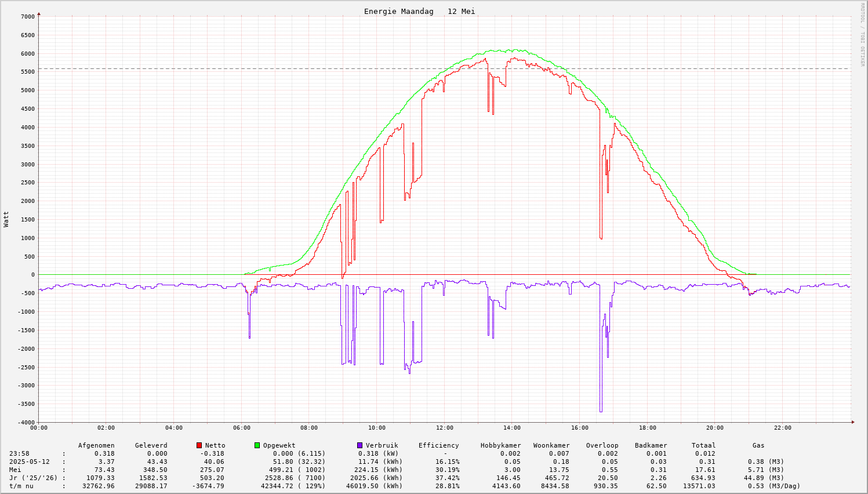Click the 'Gas' column header

pos(758,445)
